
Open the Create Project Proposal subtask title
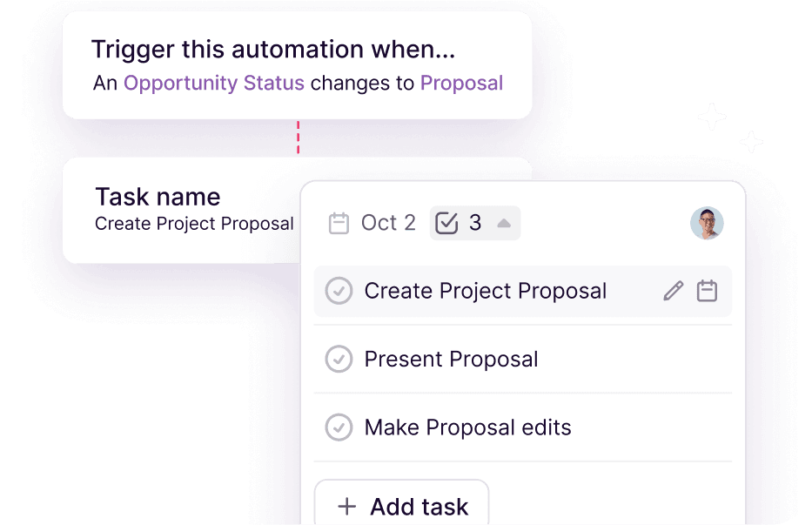coord(485,291)
